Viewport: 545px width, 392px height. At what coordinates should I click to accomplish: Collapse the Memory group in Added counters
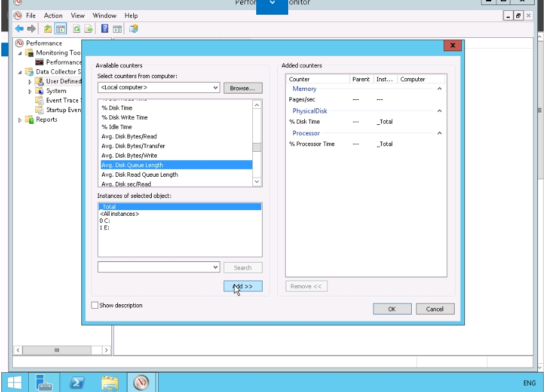click(x=439, y=89)
